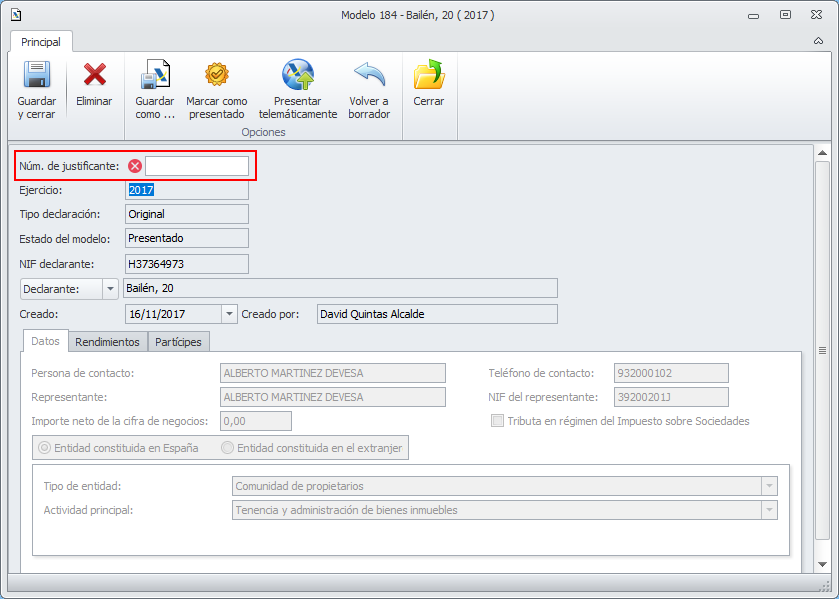Click the red error icon next to Núm. de justificante
This screenshot has height=599, width=839.
click(135, 166)
